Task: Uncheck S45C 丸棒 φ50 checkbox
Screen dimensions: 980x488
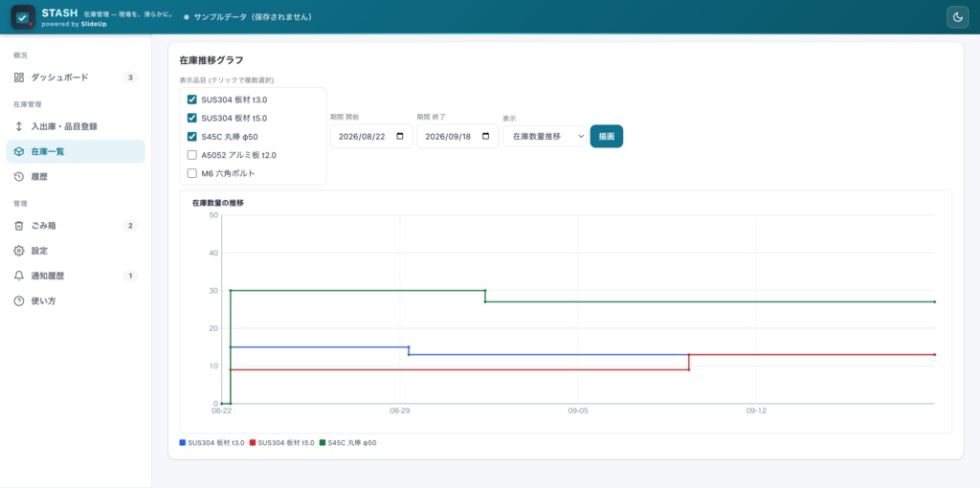Action: 192,136
